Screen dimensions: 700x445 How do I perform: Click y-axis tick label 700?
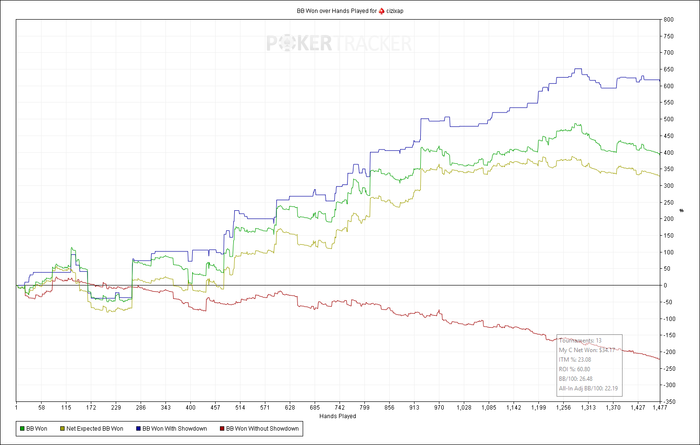[669, 53]
